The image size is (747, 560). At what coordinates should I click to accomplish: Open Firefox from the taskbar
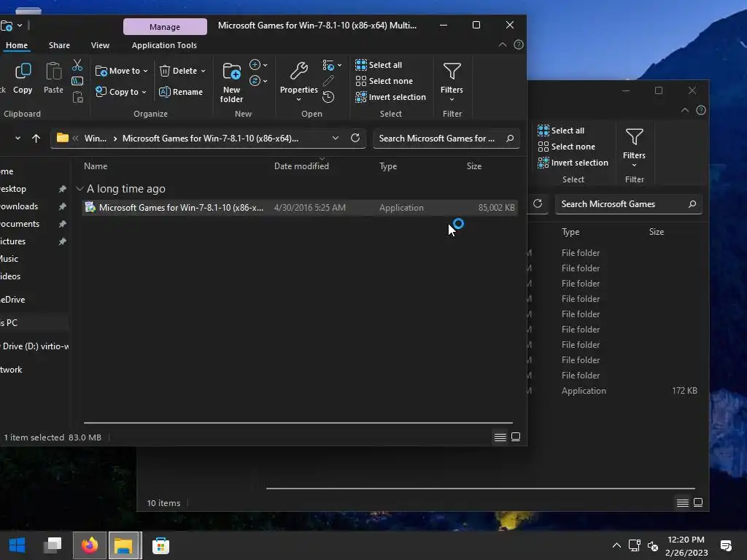[89, 545]
